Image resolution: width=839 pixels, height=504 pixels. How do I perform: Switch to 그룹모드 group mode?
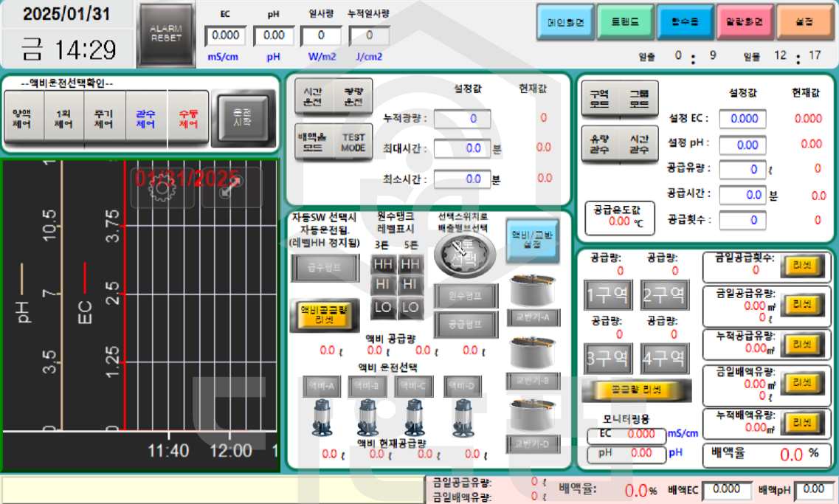pos(639,99)
